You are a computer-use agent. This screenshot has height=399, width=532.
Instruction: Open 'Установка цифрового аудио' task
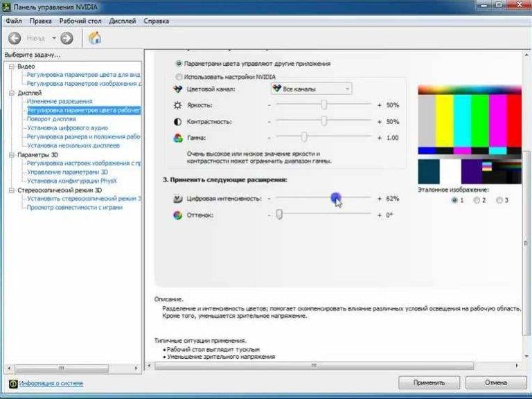67,128
